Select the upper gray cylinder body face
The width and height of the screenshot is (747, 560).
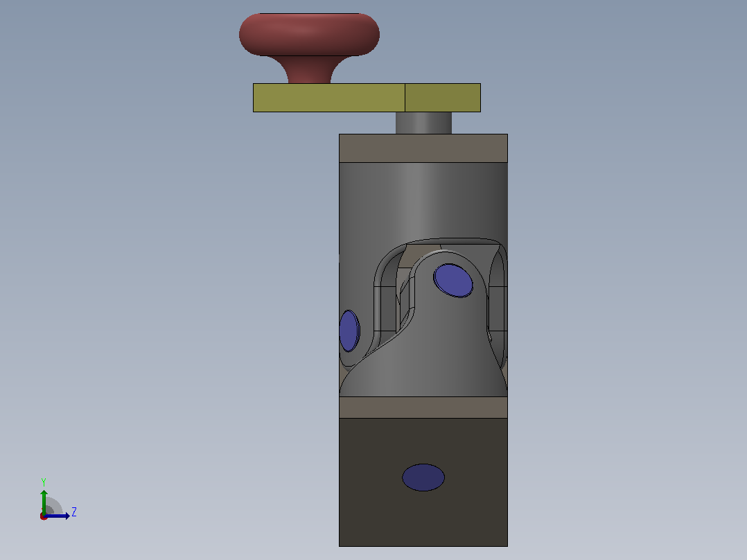[423, 200]
